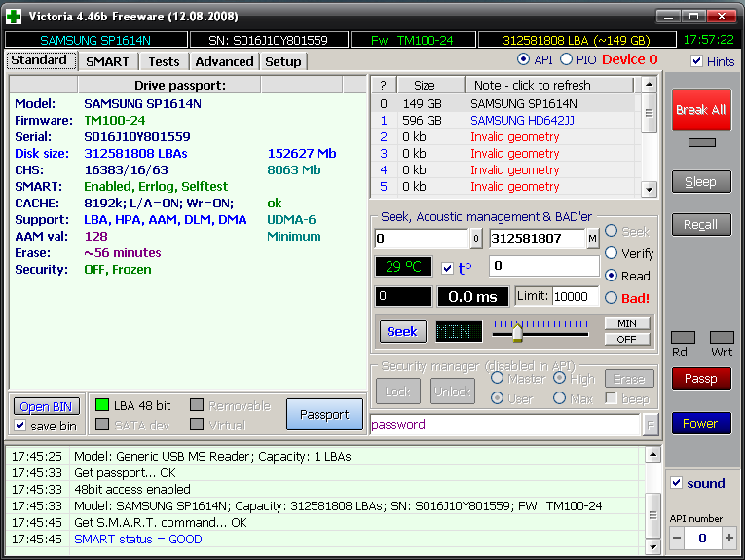
Task: Click the start LBA input field
Action: tap(422, 239)
